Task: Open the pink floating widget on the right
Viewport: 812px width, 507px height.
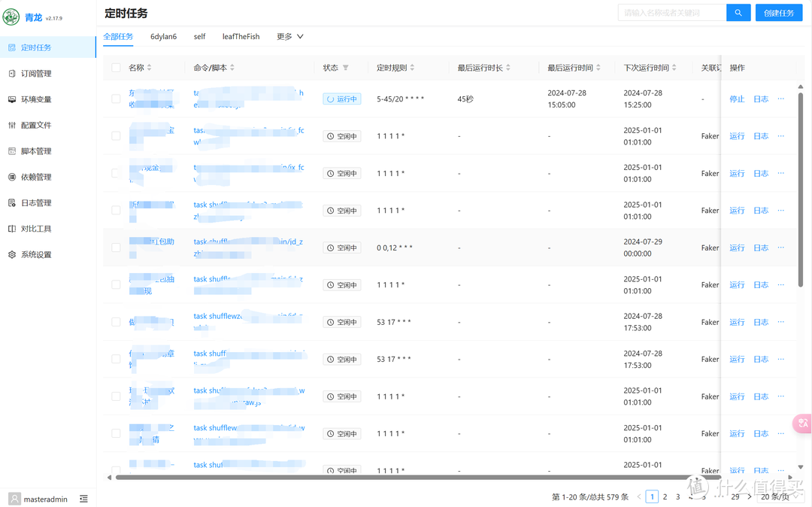Action: click(x=802, y=424)
